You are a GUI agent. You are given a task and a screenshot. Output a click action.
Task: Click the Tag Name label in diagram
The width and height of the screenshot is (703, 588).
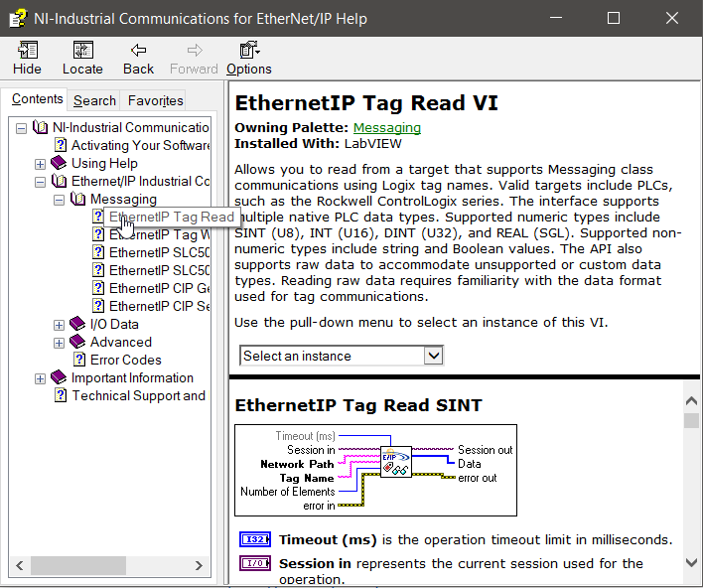pyautogui.click(x=307, y=478)
